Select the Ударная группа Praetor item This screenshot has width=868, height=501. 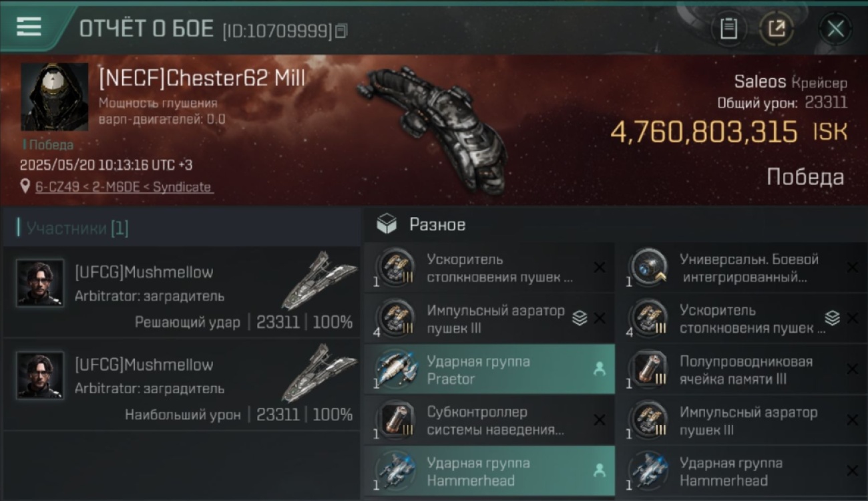[x=489, y=369]
